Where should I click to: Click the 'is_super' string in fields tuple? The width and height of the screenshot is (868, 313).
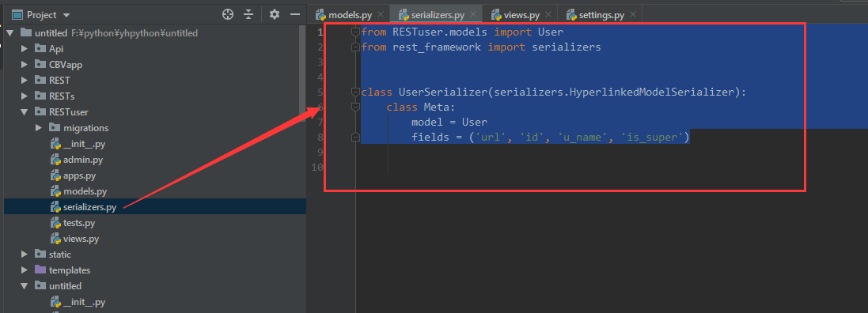click(651, 137)
